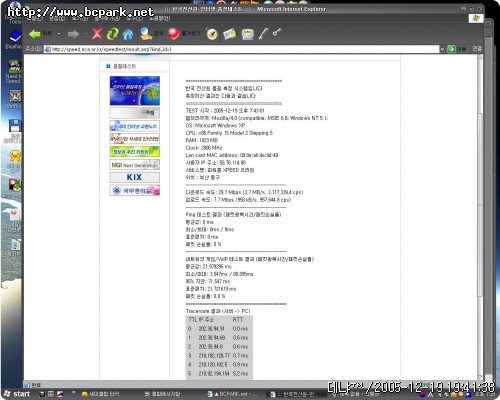Click the Mail envelope toolbar icon
500x400 pixels.
pyautogui.click(x=229, y=34)
